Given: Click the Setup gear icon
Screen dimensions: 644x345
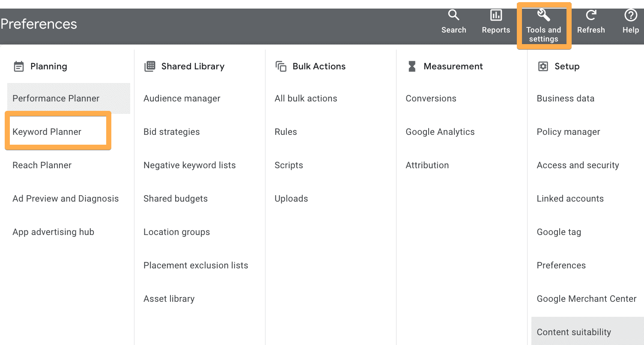Looking at the screenshot, I should pyautogui.click(x=543, y=66).
